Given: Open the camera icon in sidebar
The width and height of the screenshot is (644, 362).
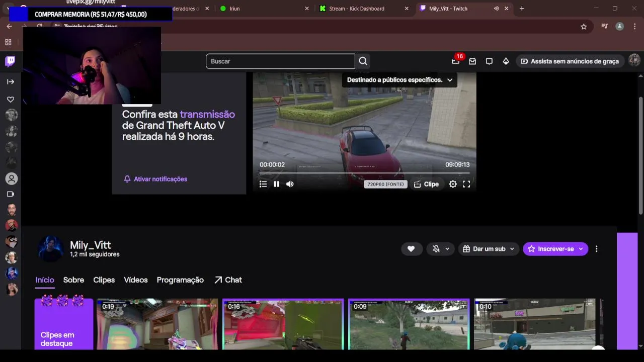Looking at the screenshot, I should tap(11, 194).
